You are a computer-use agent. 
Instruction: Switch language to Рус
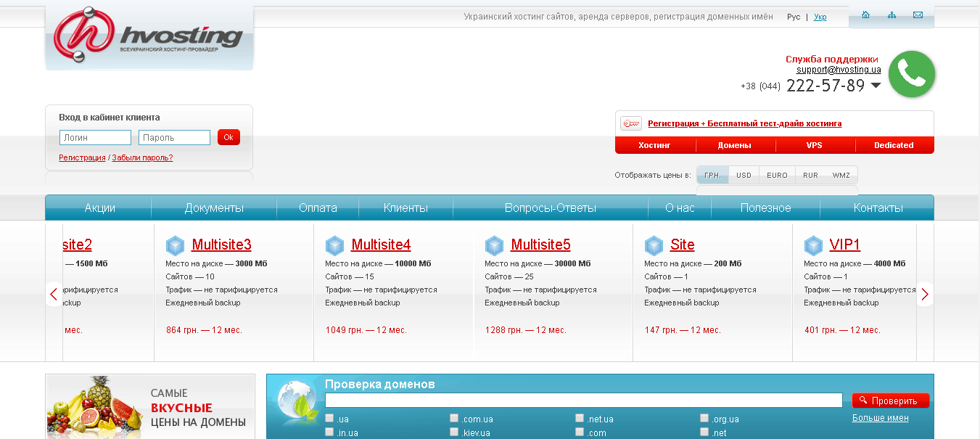tap(794, 17)
